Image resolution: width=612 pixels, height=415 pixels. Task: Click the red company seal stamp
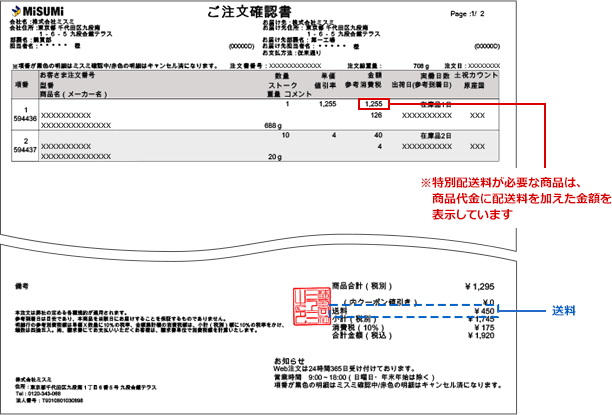click(x=312, y=306)
